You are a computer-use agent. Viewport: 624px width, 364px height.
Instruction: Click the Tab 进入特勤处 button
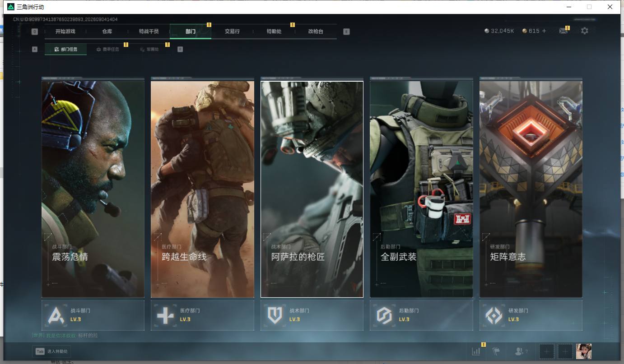[x=51, y=351]
